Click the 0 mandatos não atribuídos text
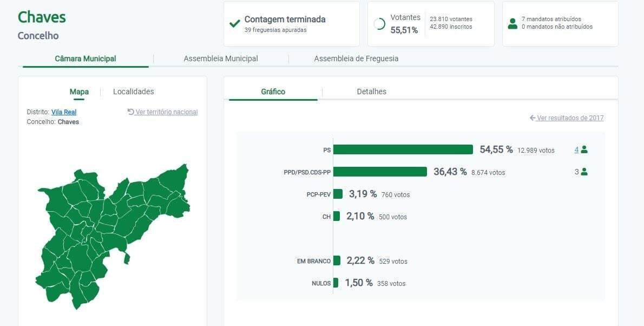Screen dimensions: 644x326 [x=557, y=27]
